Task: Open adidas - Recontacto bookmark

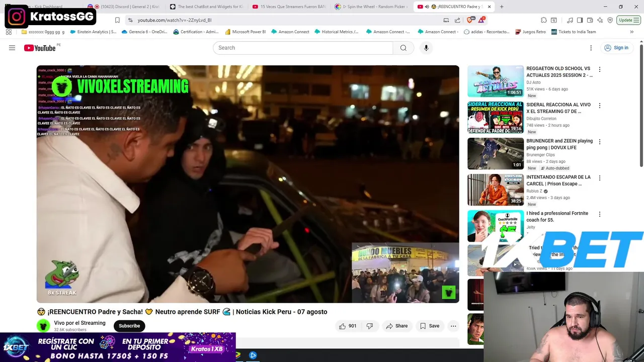Action: point(487,32)
